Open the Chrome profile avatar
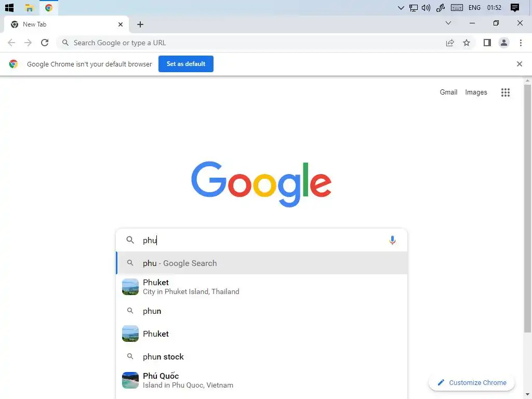The height and width of the screenshot is (399, 532). (x=504, y=43)
